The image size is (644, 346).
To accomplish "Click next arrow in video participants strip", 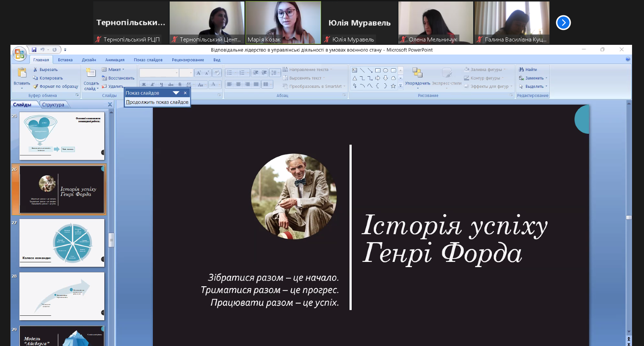I will [x=563, y=23].
